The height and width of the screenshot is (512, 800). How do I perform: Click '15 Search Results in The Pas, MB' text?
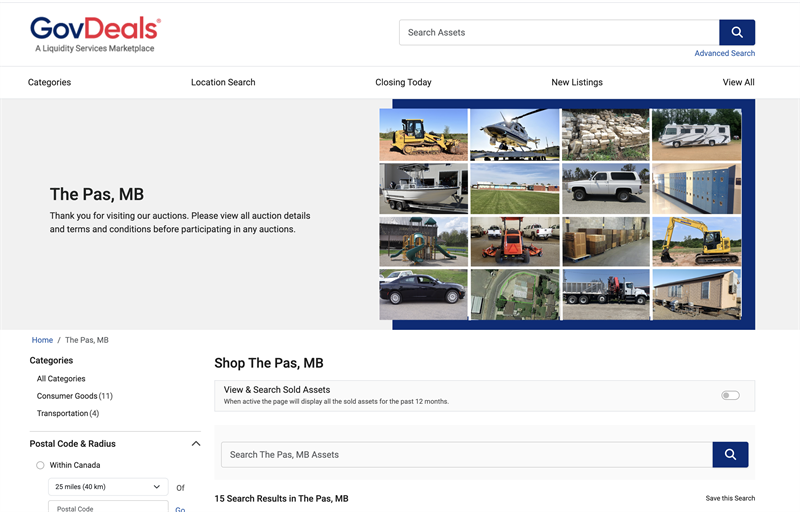click(281, 498)
